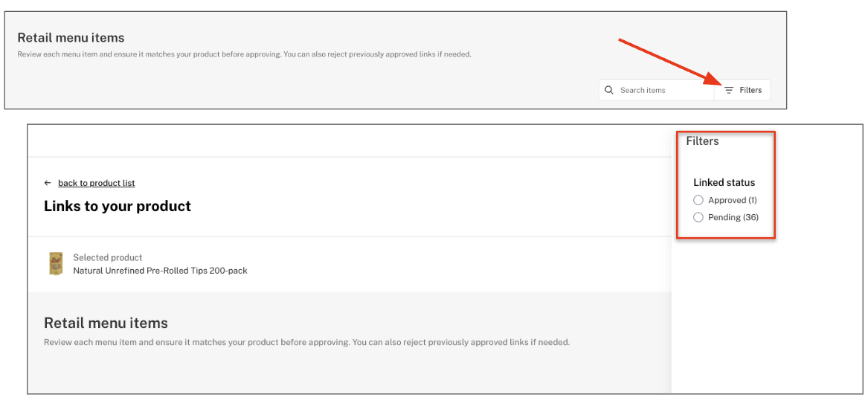Click the search magnifier icon
The image size is (868, 400).
tap(609, 90)
